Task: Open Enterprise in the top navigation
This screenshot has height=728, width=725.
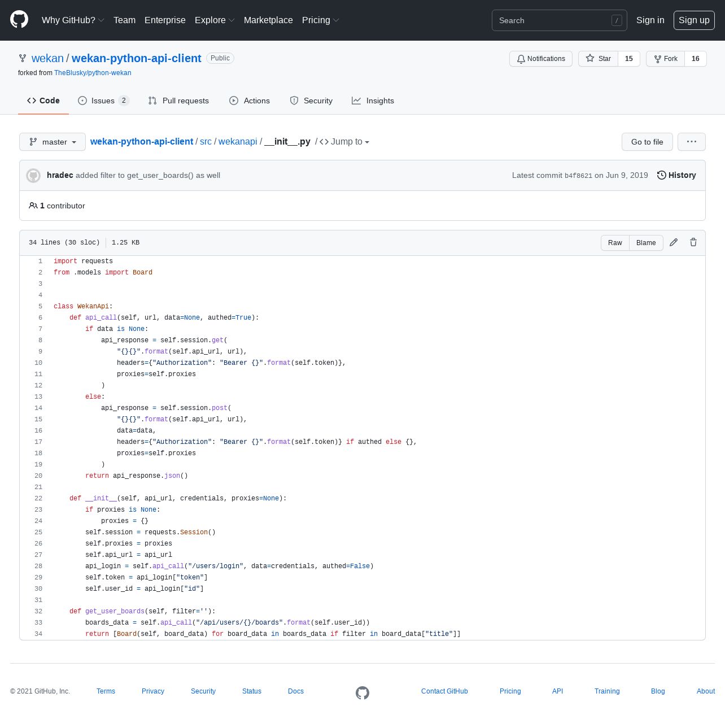Action: pyautogui.click(x=165, y=20)
